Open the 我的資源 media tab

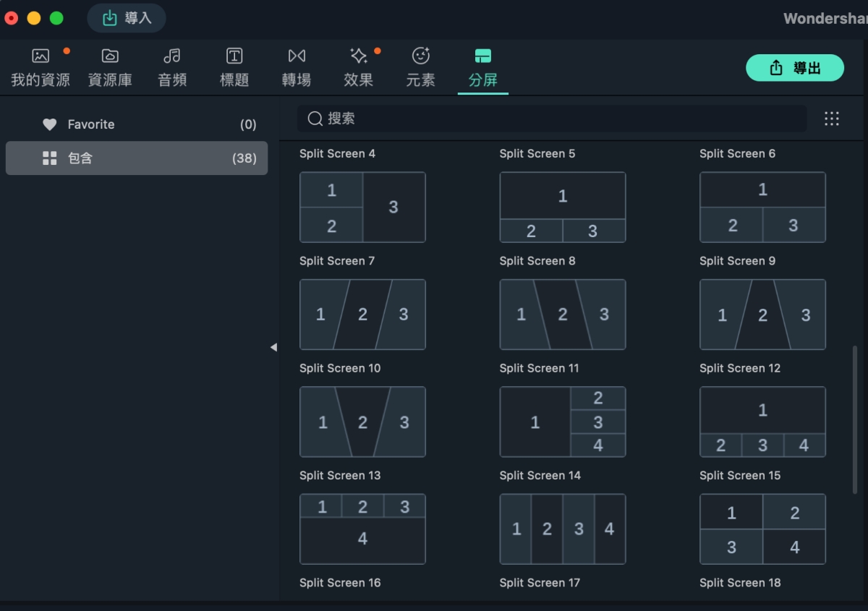click(41, 68)
